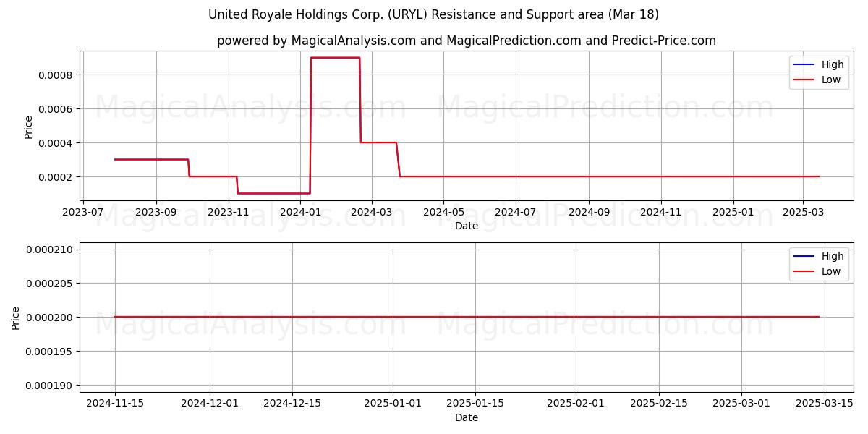The width and height of the screenshot is (868, 434).
Task: Click the 2024-11-15 date tick label
Action: (x=115, y=404)
